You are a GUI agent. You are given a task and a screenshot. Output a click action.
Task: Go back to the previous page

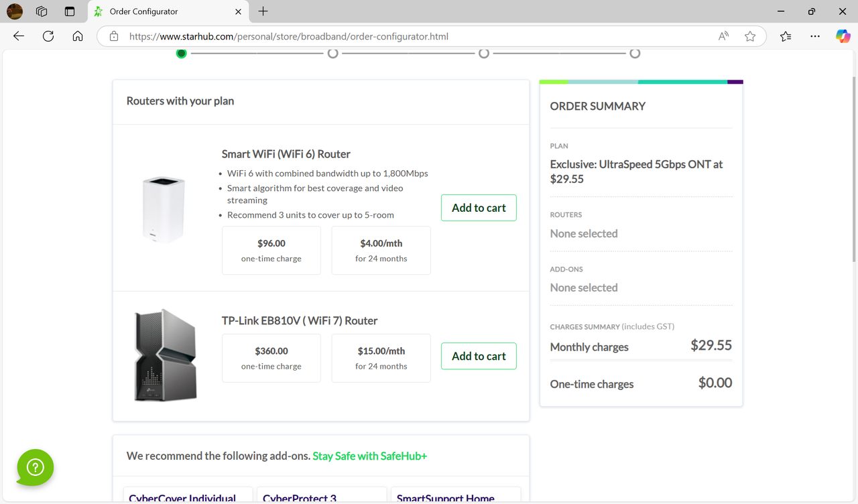point(18,36)
